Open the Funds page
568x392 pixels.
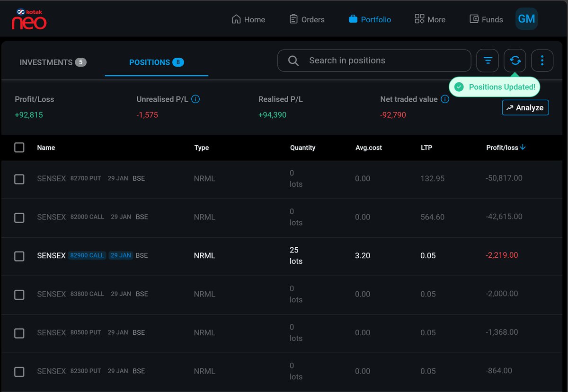tap(486, 19)
